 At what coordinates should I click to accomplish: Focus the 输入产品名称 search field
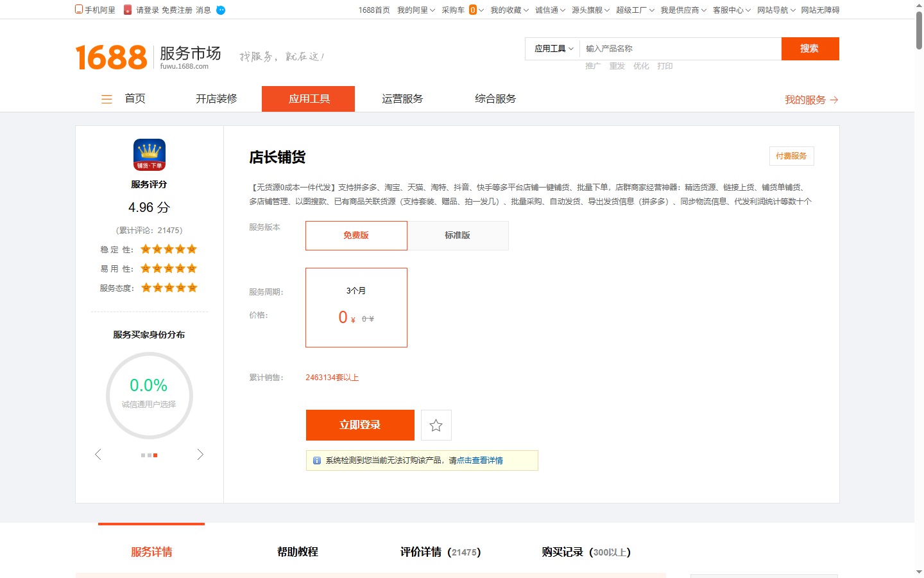click(x=681, y=49)
